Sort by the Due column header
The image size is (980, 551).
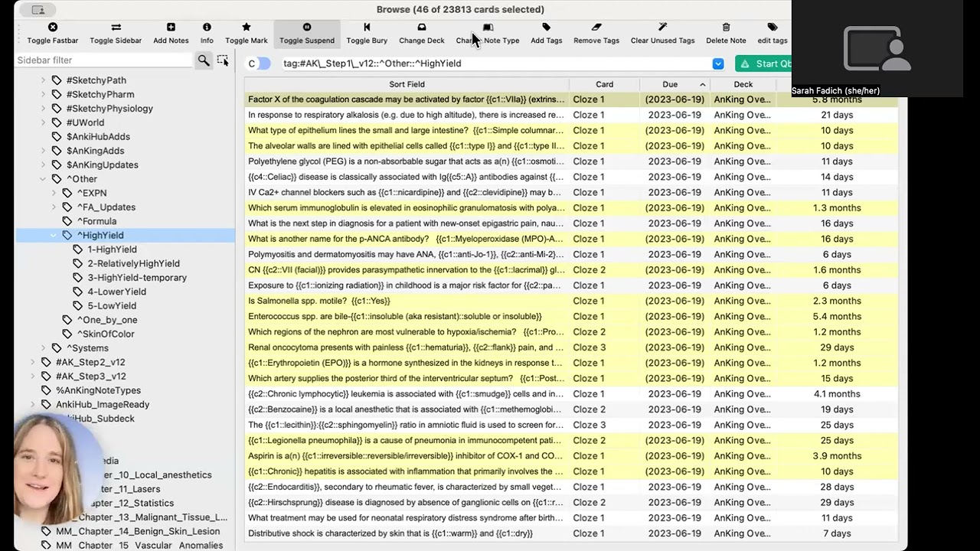pos(675,84)
